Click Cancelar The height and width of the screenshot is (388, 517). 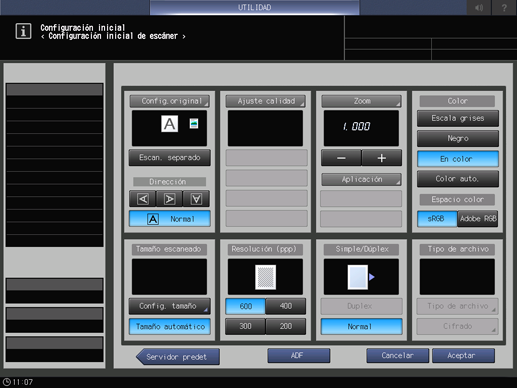click(x=398, y=356)
